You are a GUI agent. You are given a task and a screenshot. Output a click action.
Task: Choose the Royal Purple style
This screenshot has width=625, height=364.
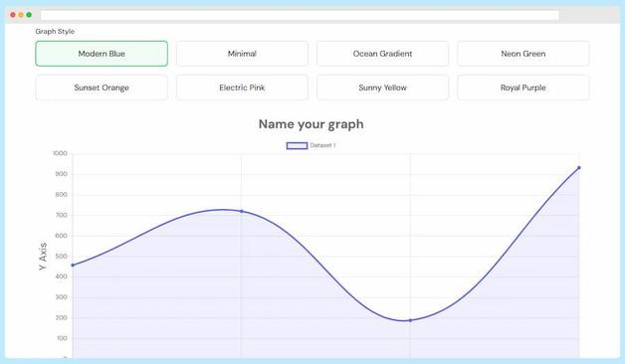click(x=523, y=88)
